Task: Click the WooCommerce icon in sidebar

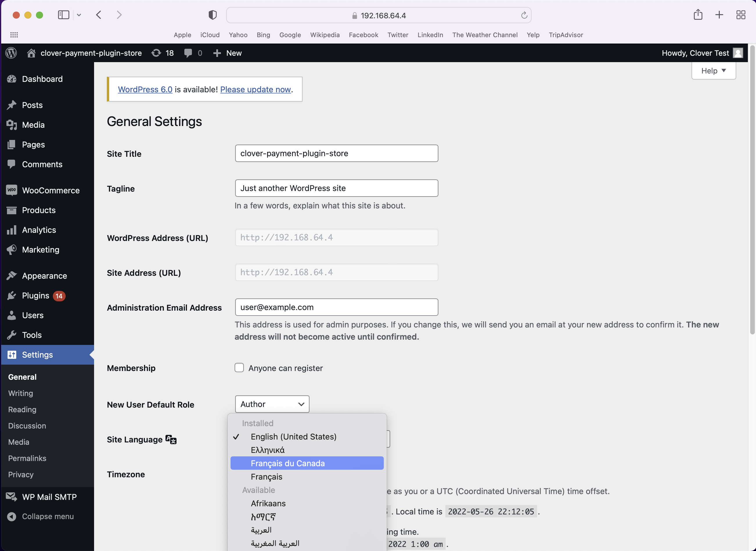Action: point(12,190)
